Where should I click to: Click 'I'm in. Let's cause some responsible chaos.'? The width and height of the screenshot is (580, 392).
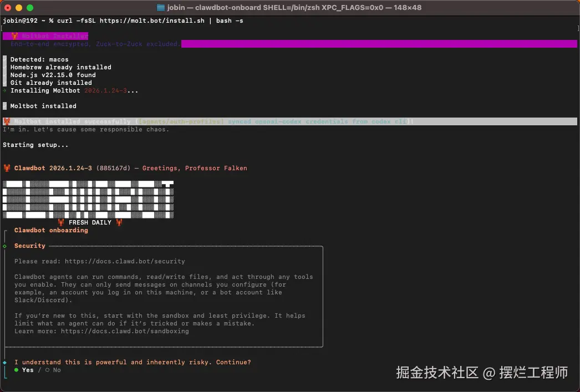click(86, 129)
